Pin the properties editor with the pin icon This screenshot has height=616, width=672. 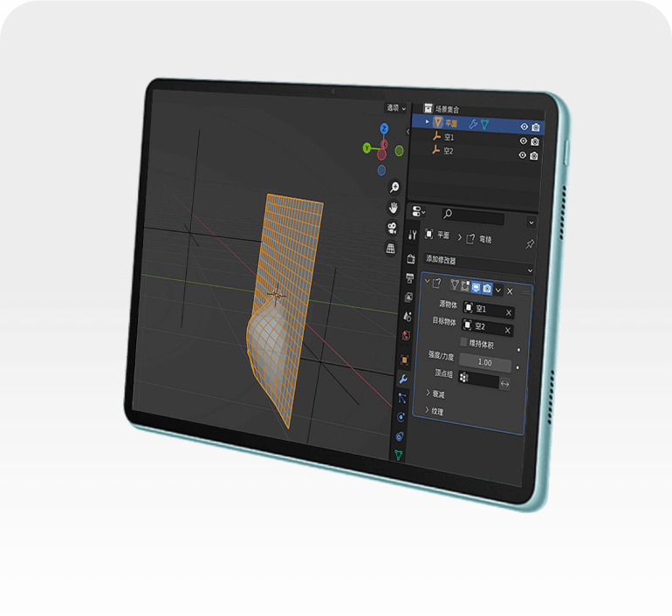click(530, 243)
